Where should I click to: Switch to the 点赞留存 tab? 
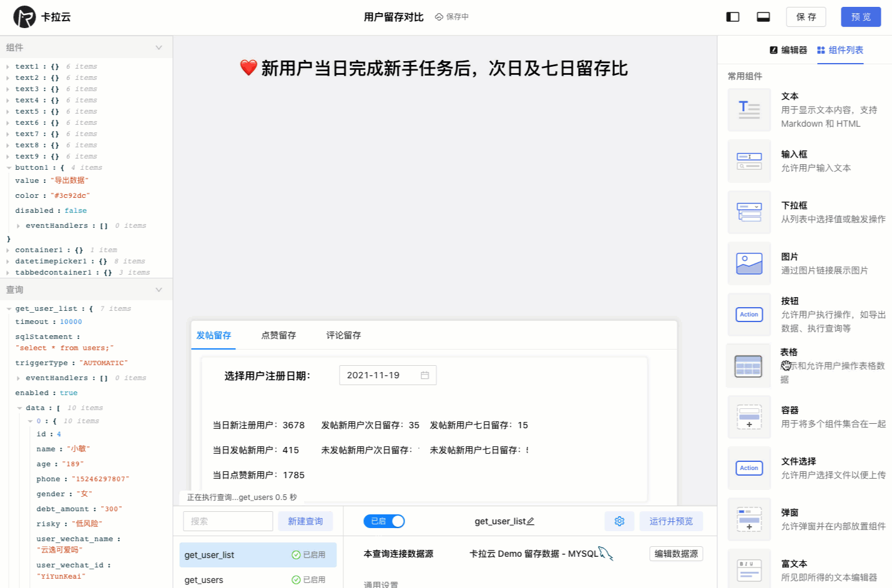[278, 335]
